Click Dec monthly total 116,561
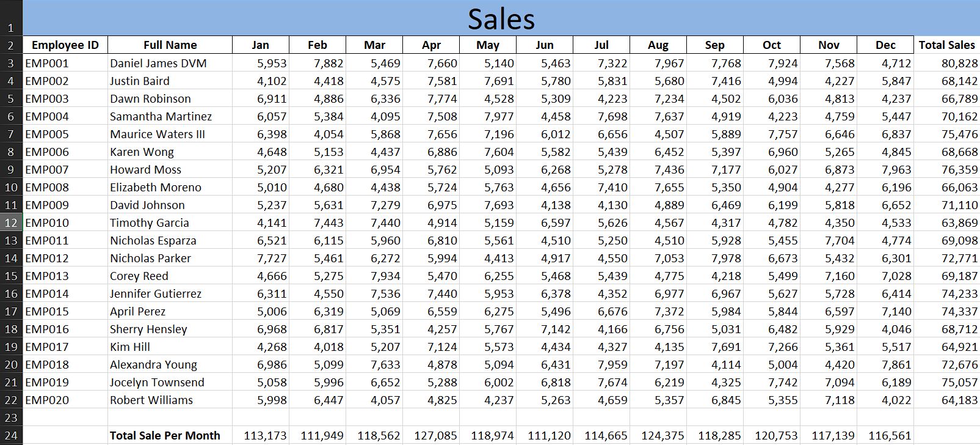Viewport: 980px width, 445px height. click(x=889, y=435)
